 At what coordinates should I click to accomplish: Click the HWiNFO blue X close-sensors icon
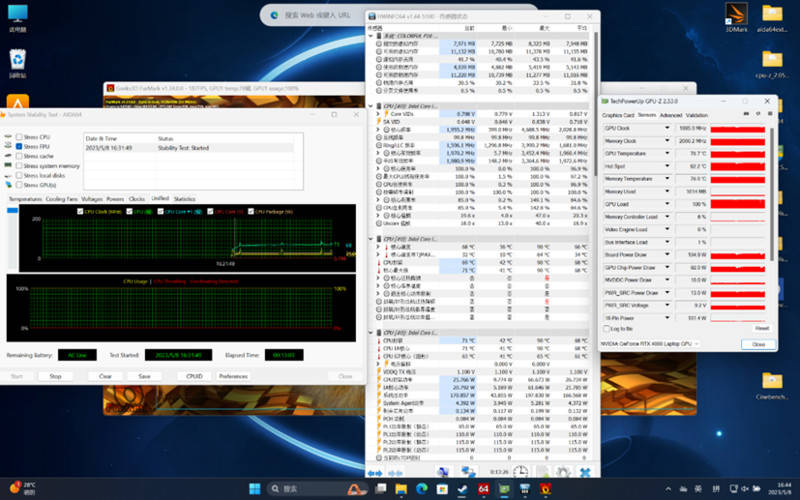[x=586, y=471]
